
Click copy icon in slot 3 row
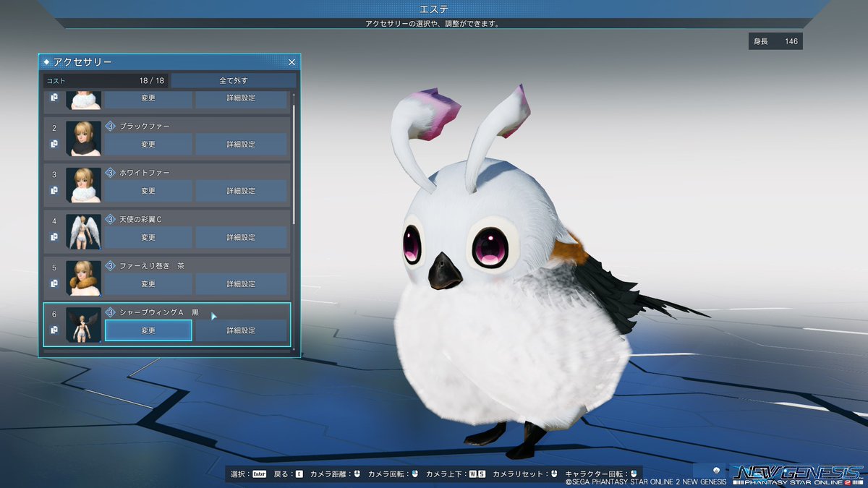click(x=54, y=190)
